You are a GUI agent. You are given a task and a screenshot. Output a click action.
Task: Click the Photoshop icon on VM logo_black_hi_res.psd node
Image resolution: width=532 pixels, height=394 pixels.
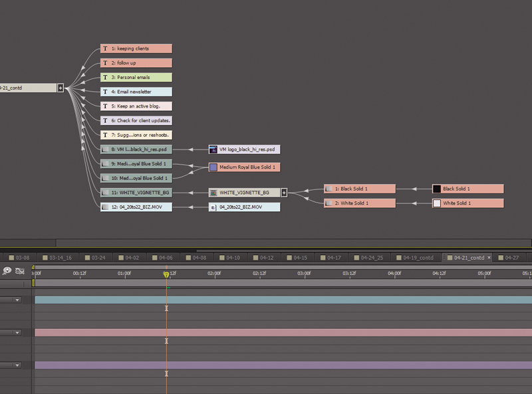[212, 149]
